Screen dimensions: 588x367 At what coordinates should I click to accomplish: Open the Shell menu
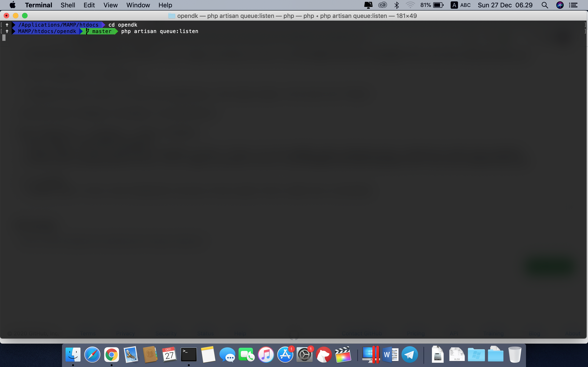68,5
